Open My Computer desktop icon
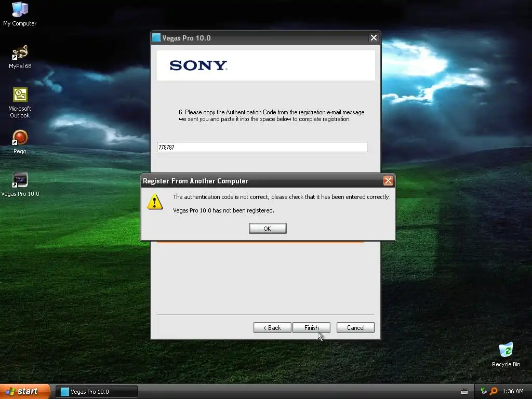This screenshot has width=532, height=399. [x=20, y=14]
